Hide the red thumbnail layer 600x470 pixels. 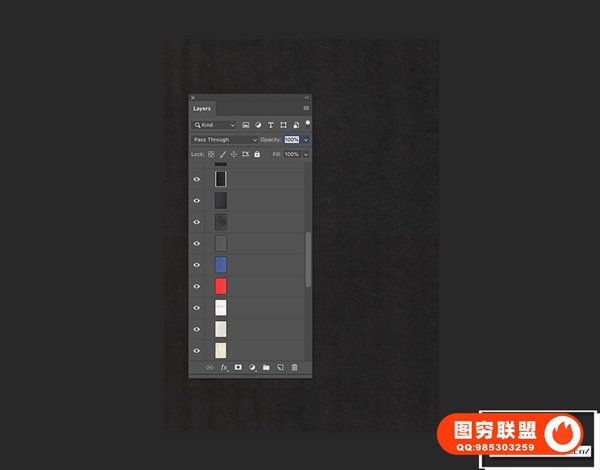(196, 286)
